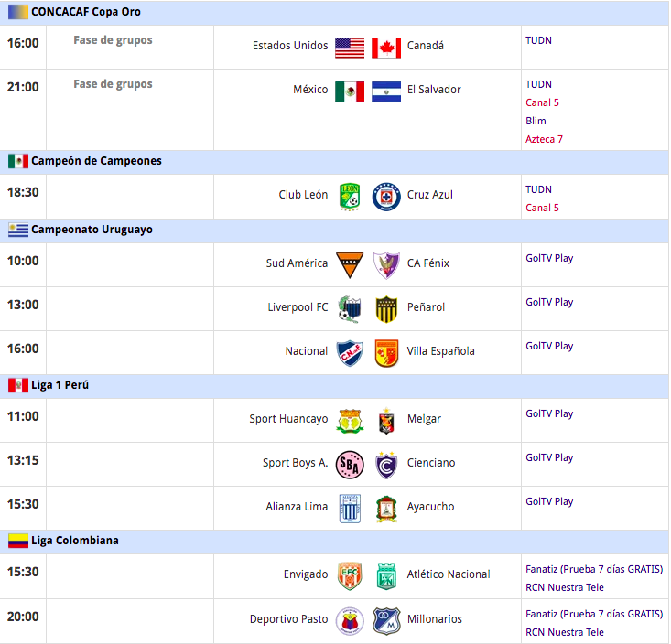
Task: Click the Sport Boys SBA crest
Action: coord(350,464)
